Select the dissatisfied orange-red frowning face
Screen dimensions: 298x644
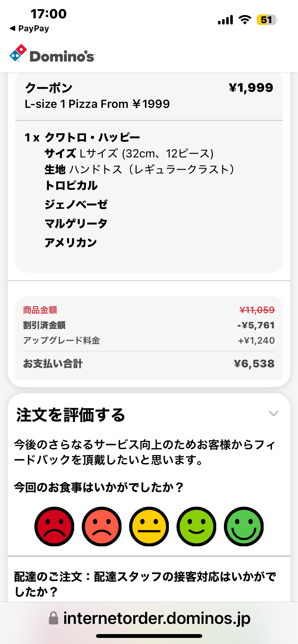[102, 526]
